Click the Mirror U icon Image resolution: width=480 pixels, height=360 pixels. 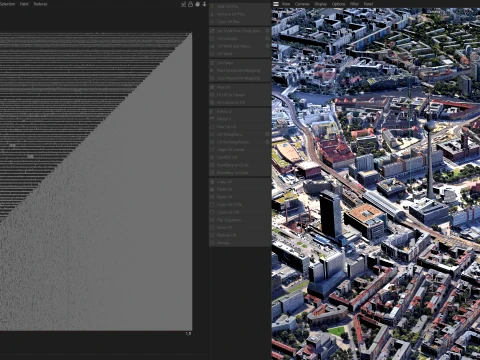click(212, 111)
